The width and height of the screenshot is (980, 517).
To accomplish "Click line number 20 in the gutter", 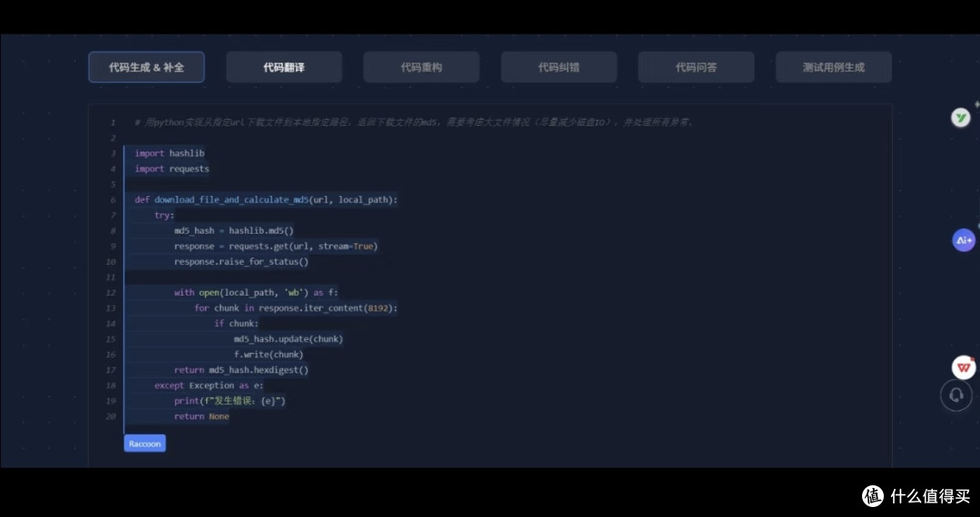I will pos(111,416).
